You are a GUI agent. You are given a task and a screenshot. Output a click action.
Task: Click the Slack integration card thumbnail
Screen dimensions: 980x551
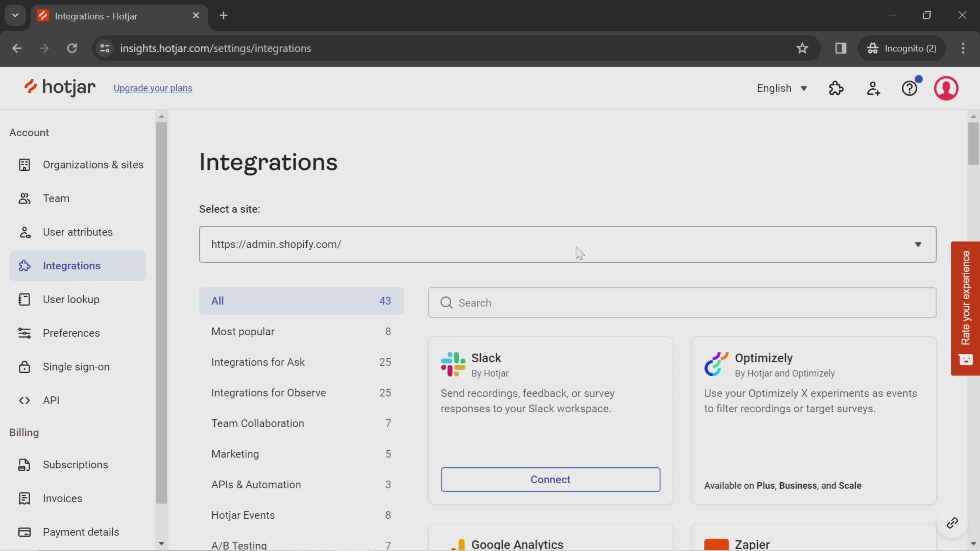[454, 365]
